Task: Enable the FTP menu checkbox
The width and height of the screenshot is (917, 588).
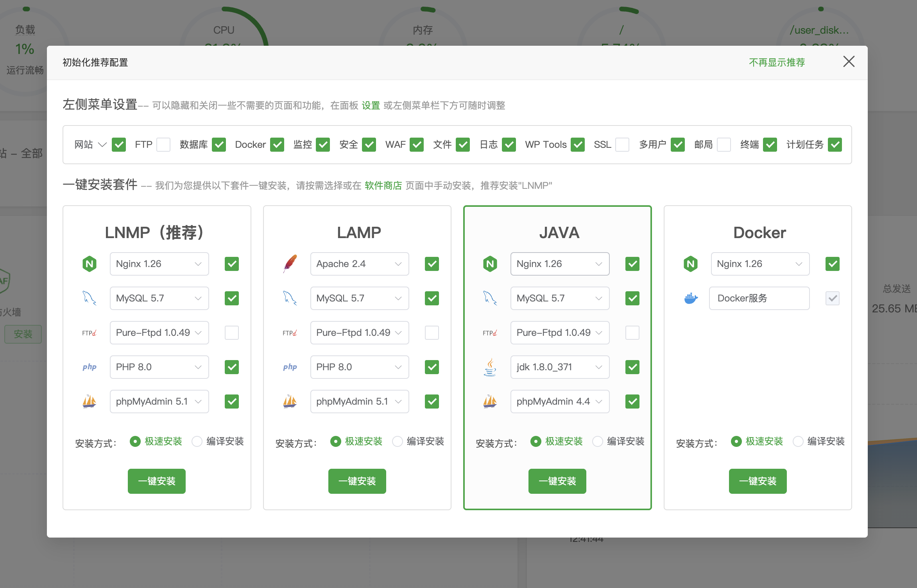Action: (x=163, y=145)
